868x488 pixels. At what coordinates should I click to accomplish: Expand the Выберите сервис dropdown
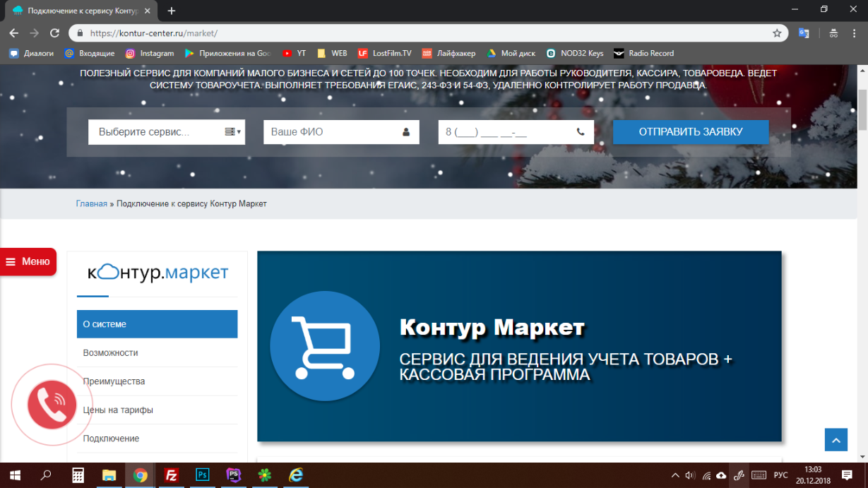coord(167,132)
